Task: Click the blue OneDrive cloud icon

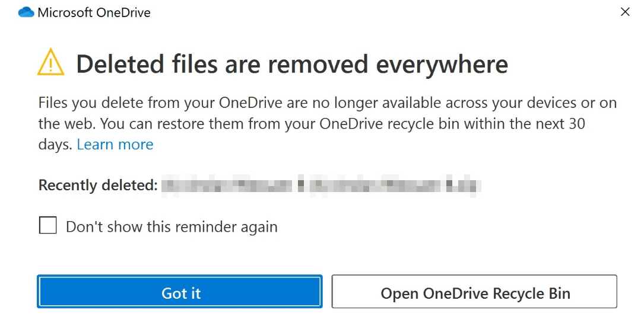Action: [26, 12]
